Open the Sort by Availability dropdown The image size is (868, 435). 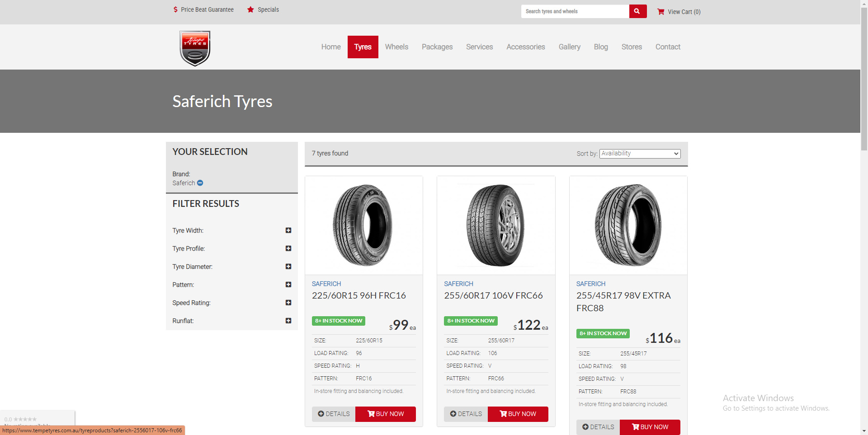tap(640, 154)
